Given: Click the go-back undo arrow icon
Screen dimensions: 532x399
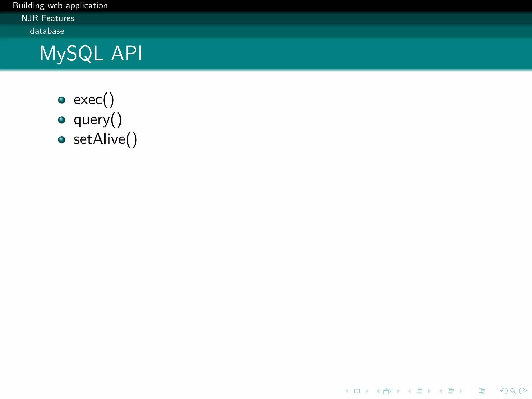Looking at the screenshot, I should pyautogui.click(x=504, y=391).
